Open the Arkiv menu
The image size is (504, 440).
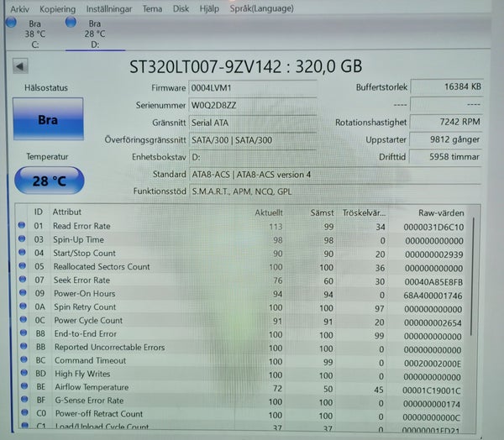pyautogui.click(x=19, y=9)
